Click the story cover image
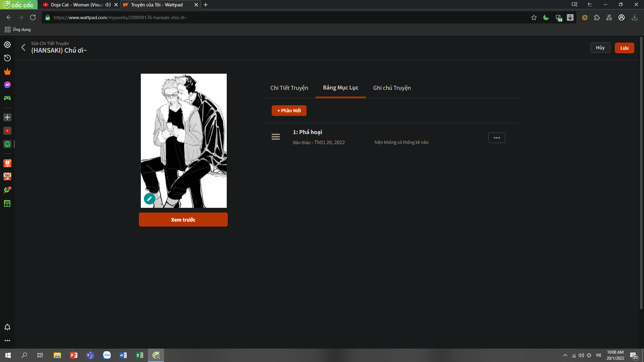Viewport: 644px width, 362px height. 183,141
